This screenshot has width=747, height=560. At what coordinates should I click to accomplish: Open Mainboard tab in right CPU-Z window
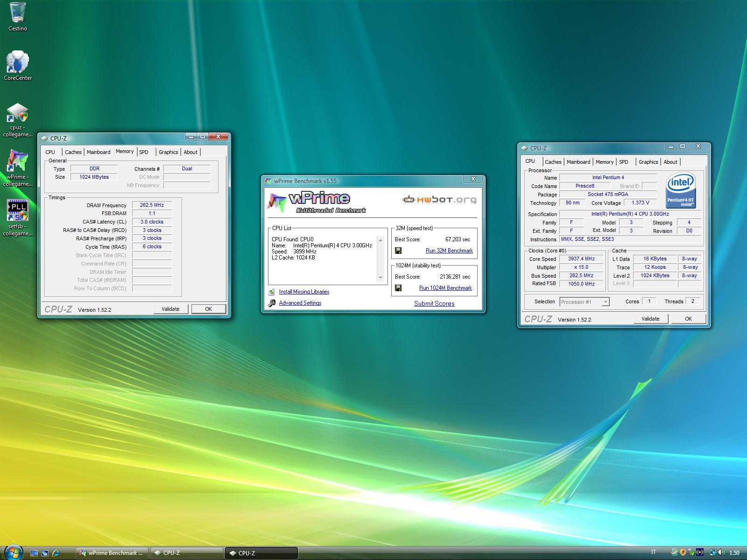point(578,162)
